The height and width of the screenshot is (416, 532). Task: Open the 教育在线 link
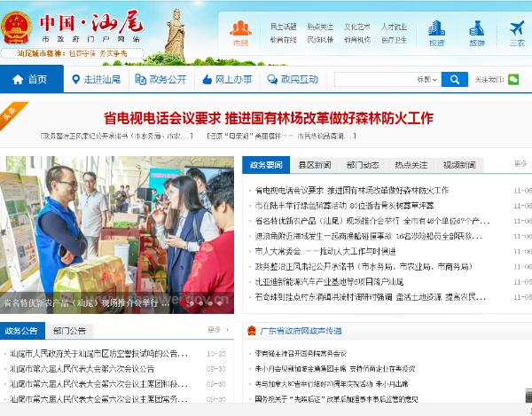pyautogui.click(x=284, y=40)
